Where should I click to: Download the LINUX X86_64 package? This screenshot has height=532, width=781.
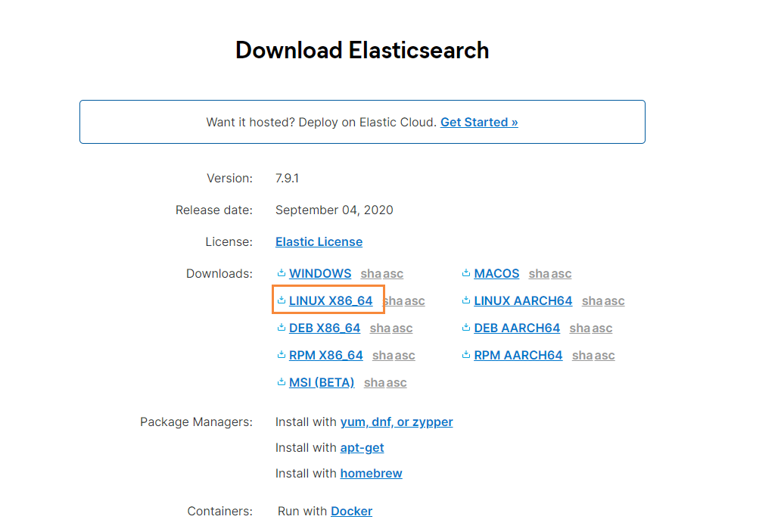(x=331, y=300)
